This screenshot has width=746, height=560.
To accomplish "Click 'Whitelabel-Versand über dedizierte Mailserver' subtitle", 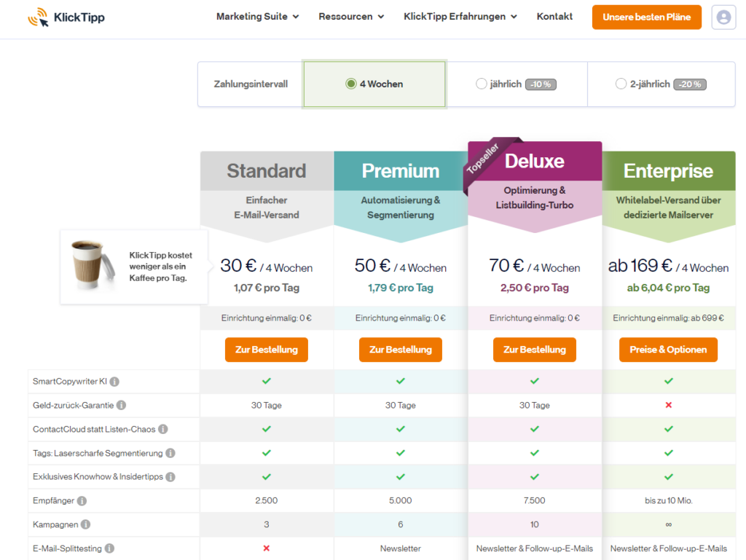I will click(x=669, y=208).
